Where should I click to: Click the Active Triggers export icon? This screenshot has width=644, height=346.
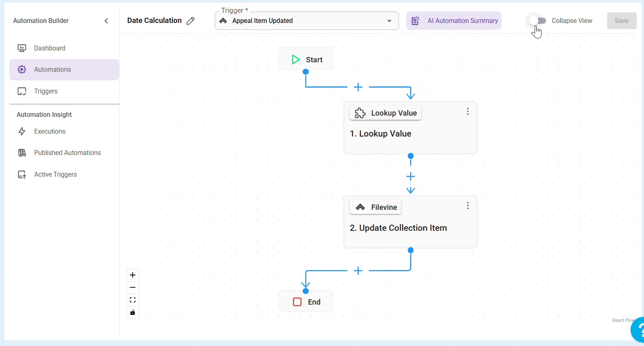22,175
